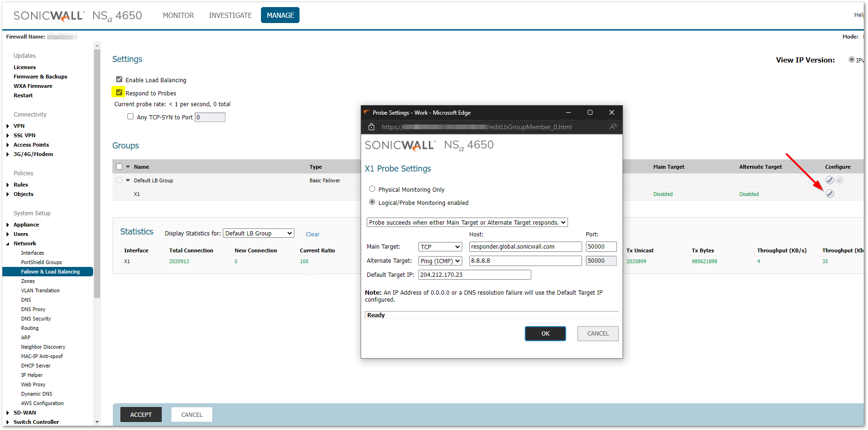Image resolution: width=868 pixels, height=430 pixels.
Task: Open Alternate Target Ping (ICMP) dropdown
Action: (440, 261)
